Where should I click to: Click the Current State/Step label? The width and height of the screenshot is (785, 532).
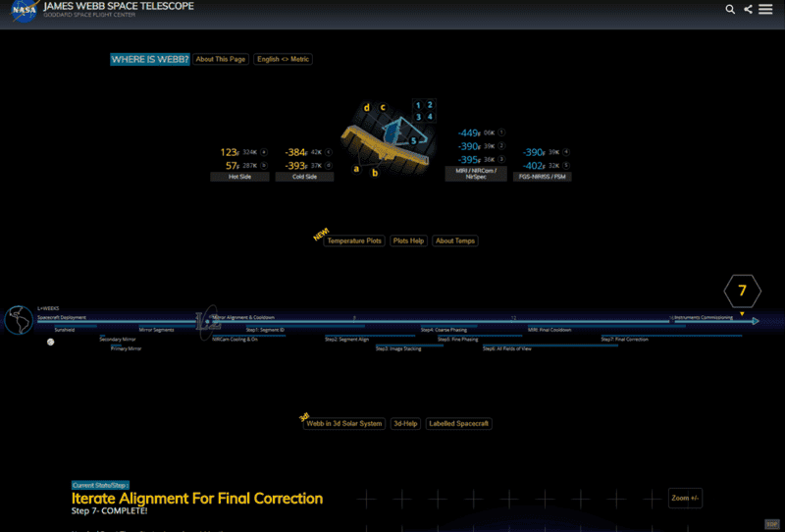100,486
